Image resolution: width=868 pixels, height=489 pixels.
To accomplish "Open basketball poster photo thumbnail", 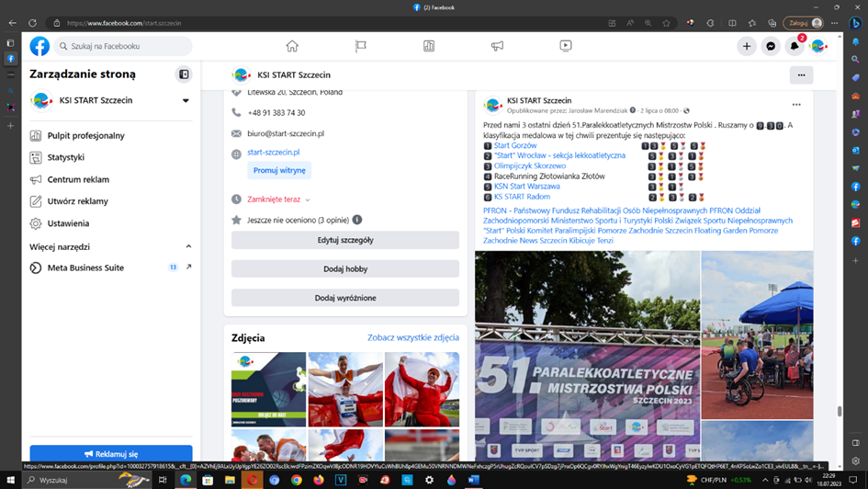I will point(268,390).
